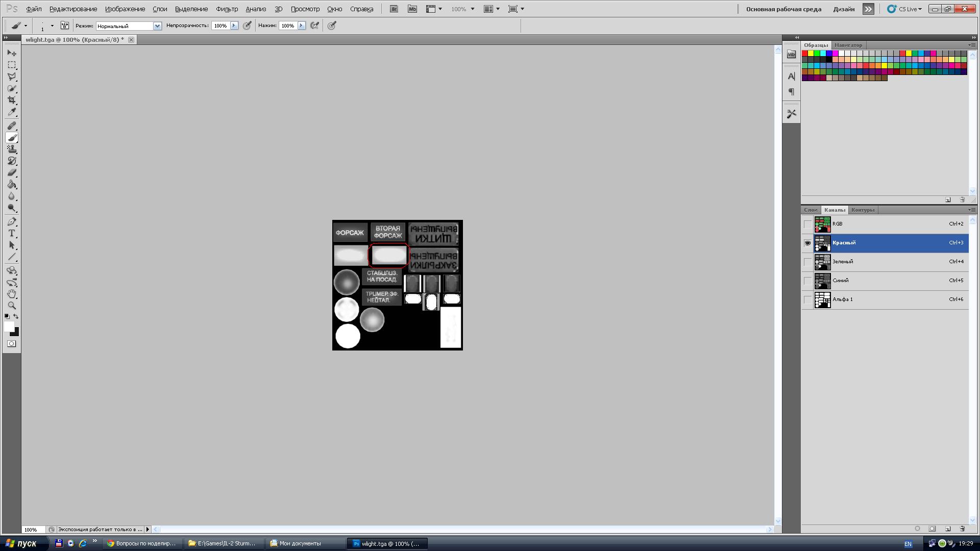Select the Eyedropper tool
Viewport: 980px width, 551px height.
coord(12,112)
